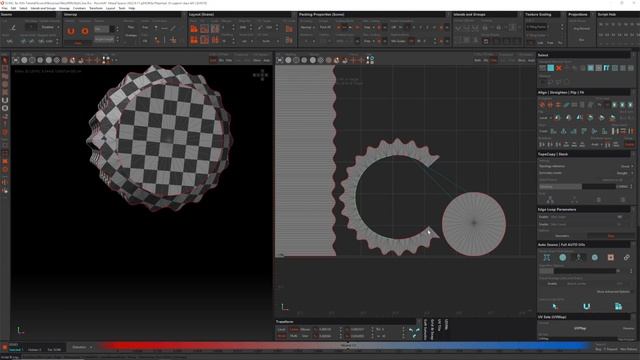
Task: Open the File menu
Action: coord(4,8)
